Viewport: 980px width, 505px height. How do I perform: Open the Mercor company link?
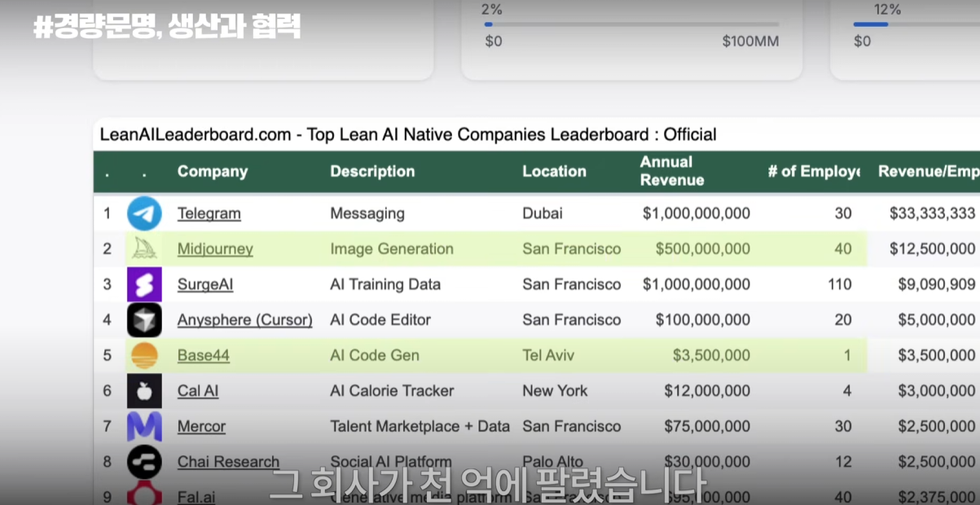pos(201,426)
